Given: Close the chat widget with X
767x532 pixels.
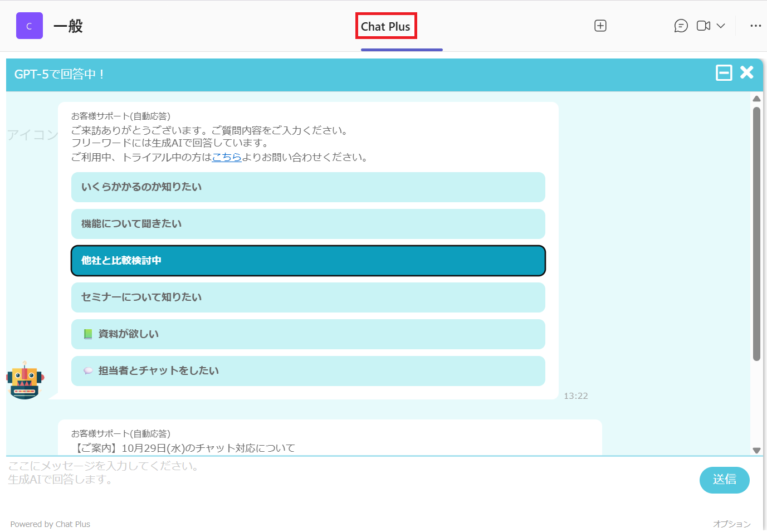Looking at the screenshot, I should 747,72.
